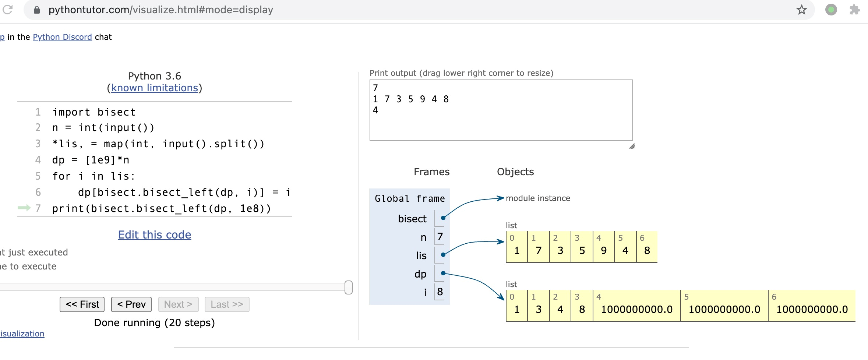Step back with the Prev button
The image size is (868, 360).
click(131, 304)
